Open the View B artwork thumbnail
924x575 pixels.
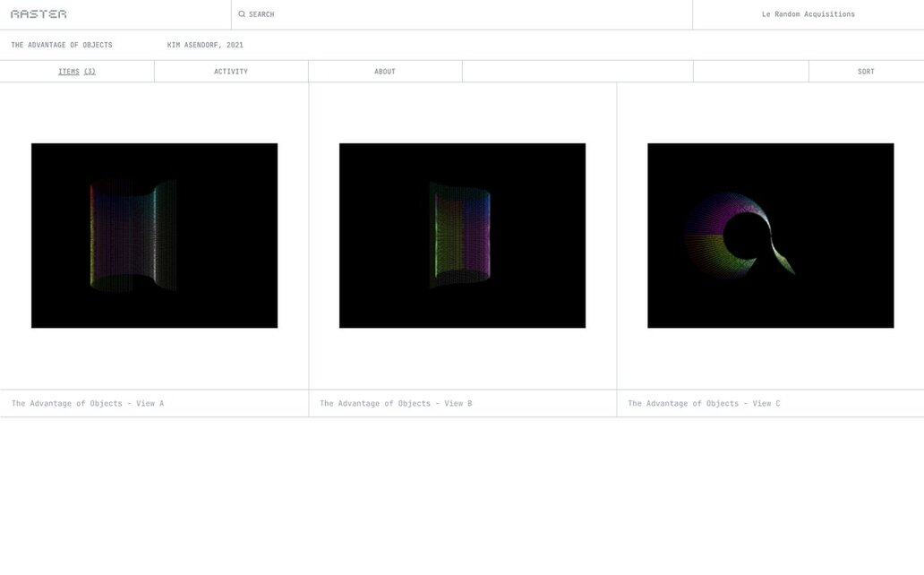[462, 236]
